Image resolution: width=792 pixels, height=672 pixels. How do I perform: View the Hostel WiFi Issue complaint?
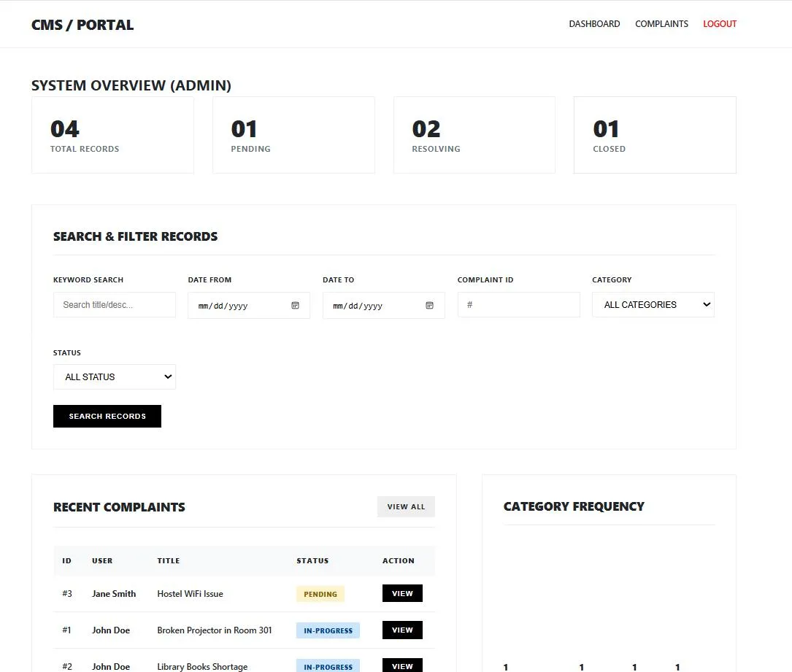pos(402,594)
